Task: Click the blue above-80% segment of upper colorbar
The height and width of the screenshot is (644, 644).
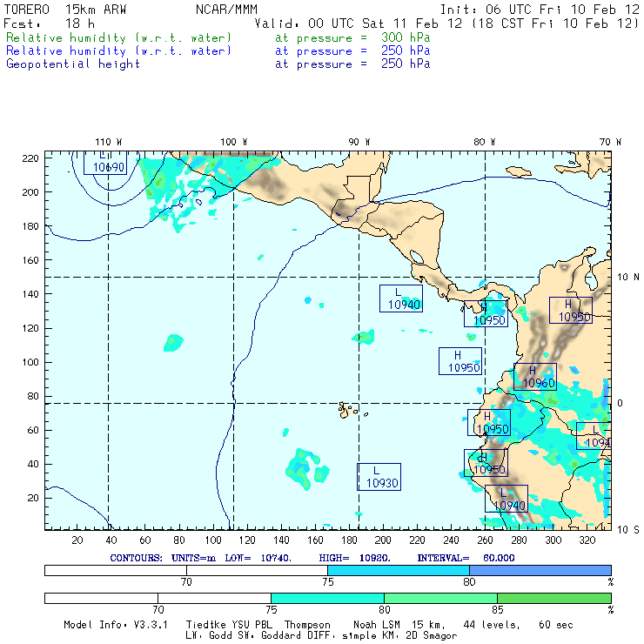Action: (540, 570)
